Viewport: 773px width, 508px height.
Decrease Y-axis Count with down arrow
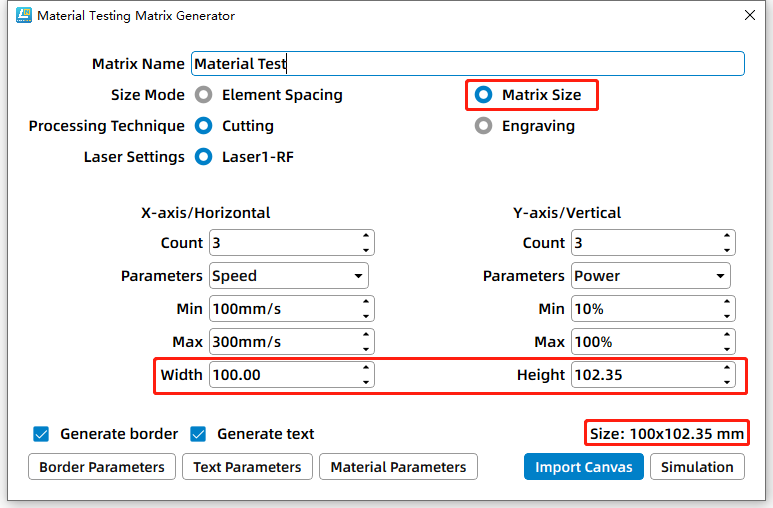(727, 249)
